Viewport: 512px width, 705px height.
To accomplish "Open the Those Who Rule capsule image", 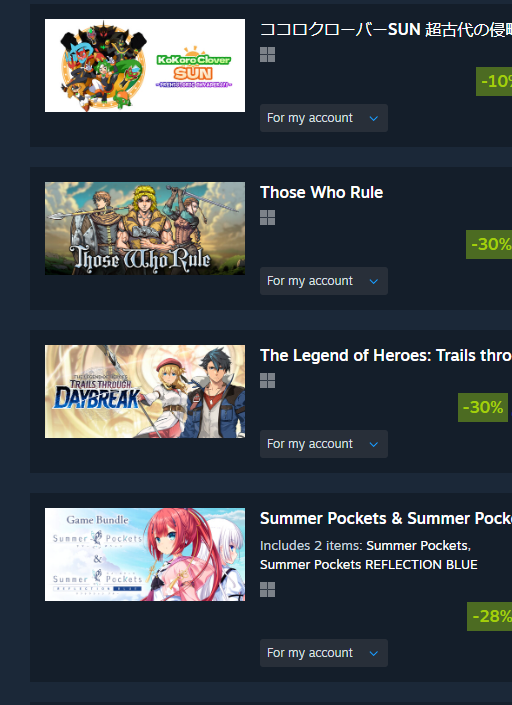I will pos(145,228).
